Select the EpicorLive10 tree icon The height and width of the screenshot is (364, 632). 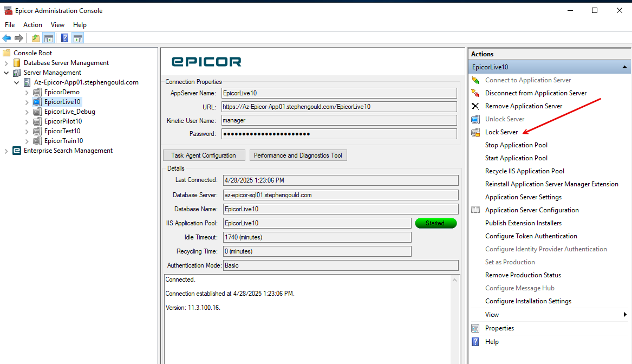pos(37,102)
